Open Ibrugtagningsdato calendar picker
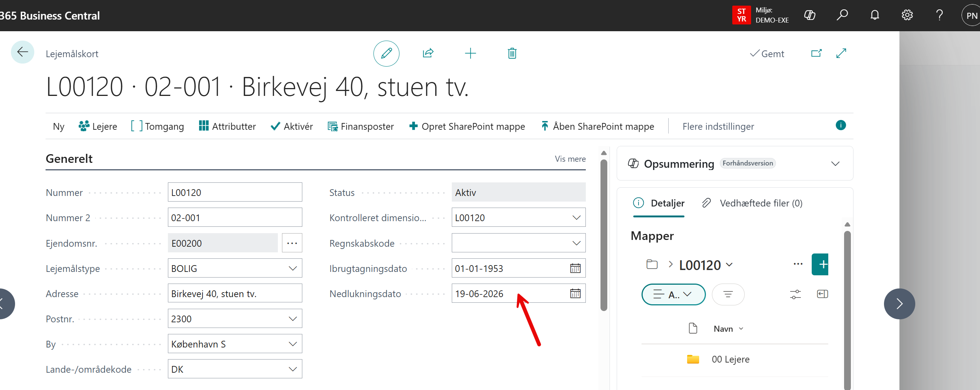 point(575,269)
